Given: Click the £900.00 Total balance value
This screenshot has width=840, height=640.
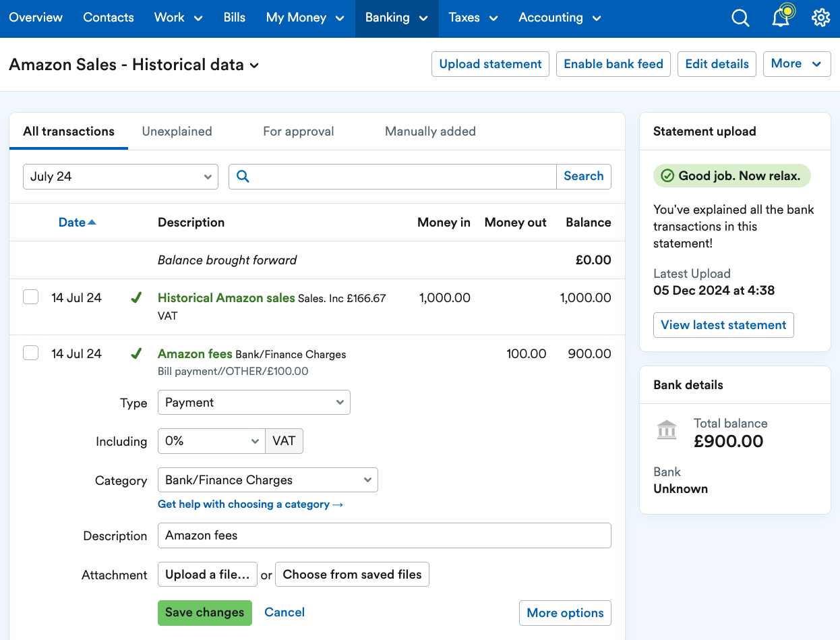Looking at the screenshot, I should (729, 442).
